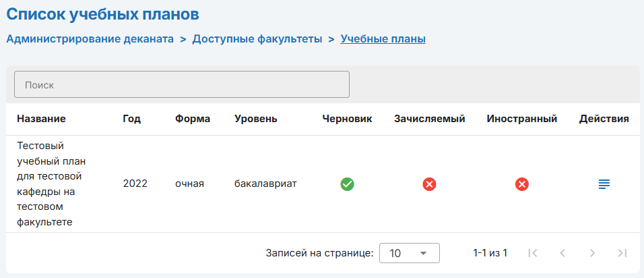The width and height of the screenshot is (644, 278).
Task: Open the actions menu icon for the plan
Action: pyautogui.click(x=604, y=184)
